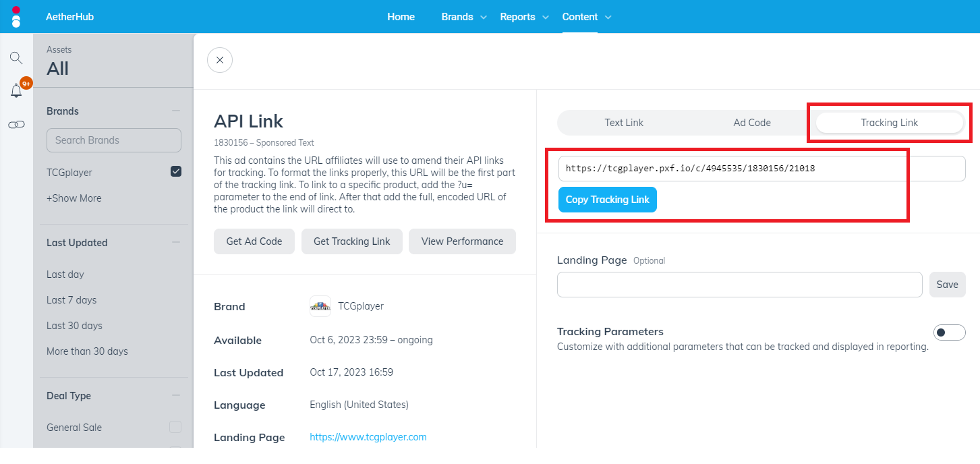Viewport: 980px width, 464px height.
Task: Click the chain link icon in sidebar
Action: (16, 125)
